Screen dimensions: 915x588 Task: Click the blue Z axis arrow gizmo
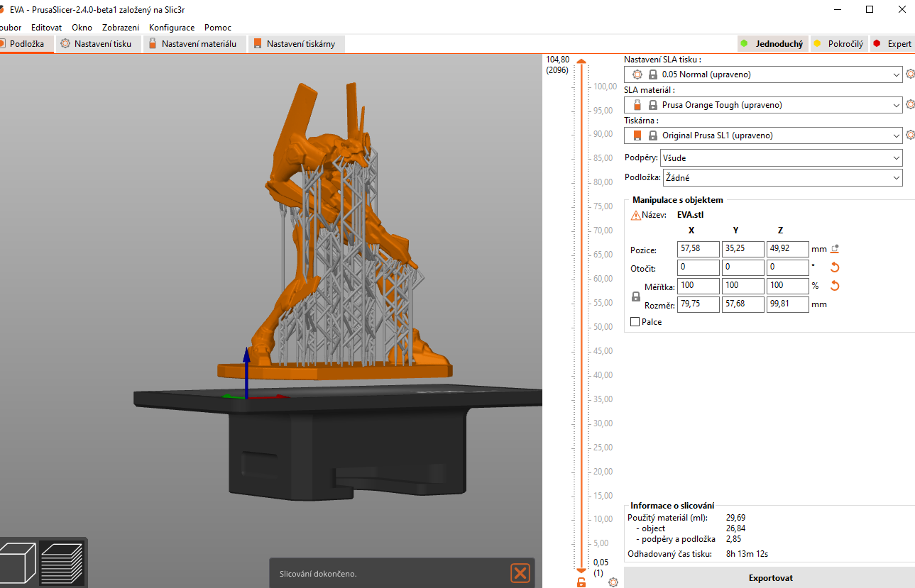[x=246, y=371]
